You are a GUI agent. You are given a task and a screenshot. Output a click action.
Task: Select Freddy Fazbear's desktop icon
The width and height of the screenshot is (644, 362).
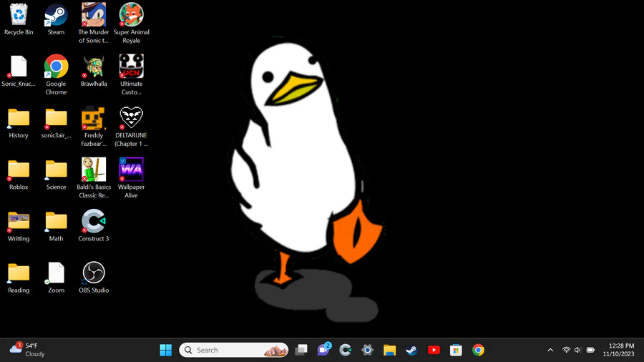click(94, 127)
